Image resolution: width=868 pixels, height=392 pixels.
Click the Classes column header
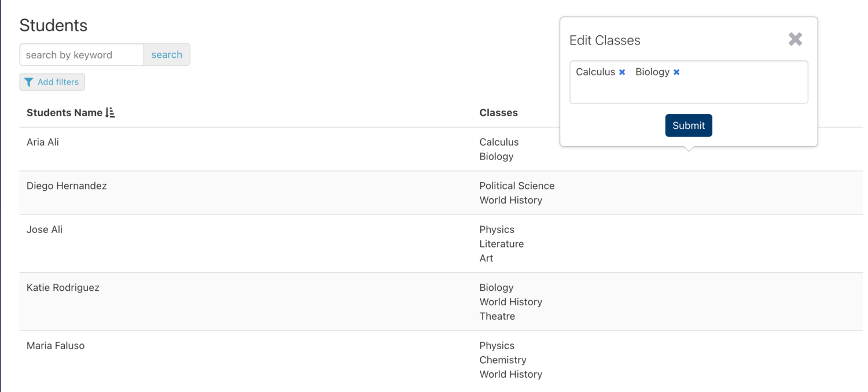[x=498, y=113]
